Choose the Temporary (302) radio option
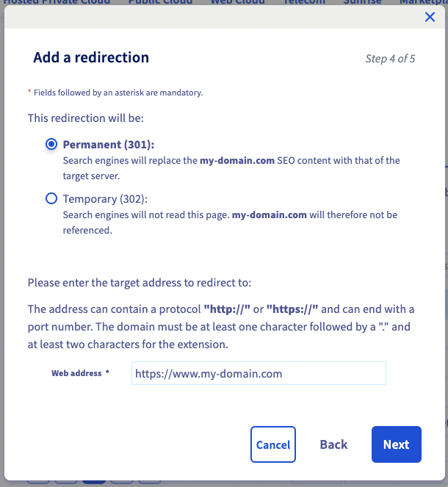 click(x=51, y=198)
